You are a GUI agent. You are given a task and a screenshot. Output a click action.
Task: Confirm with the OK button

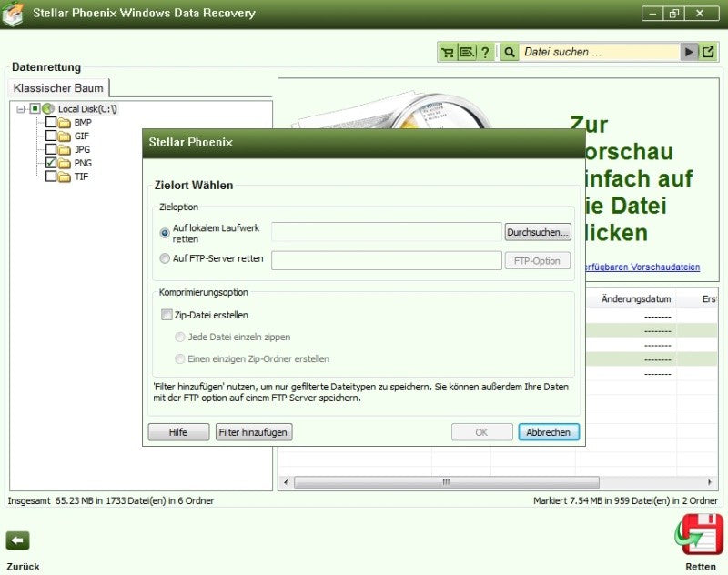(482, 432)
